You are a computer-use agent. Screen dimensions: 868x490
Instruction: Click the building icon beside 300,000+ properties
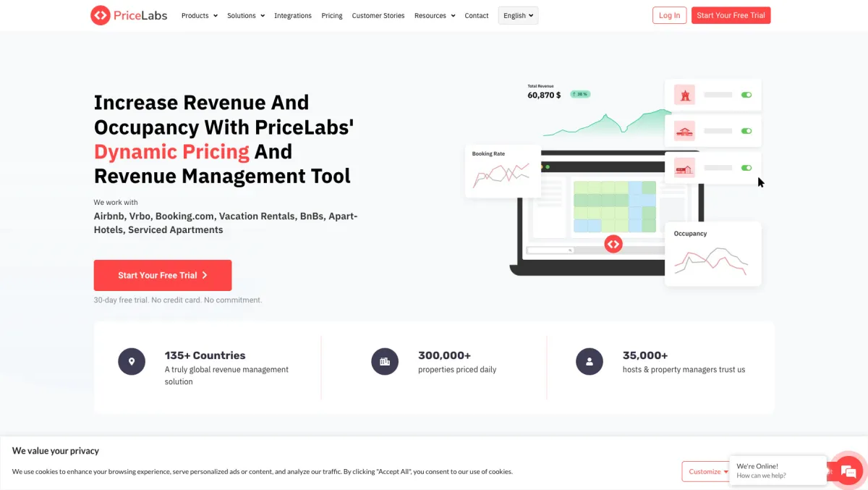[x=385, y=360]
